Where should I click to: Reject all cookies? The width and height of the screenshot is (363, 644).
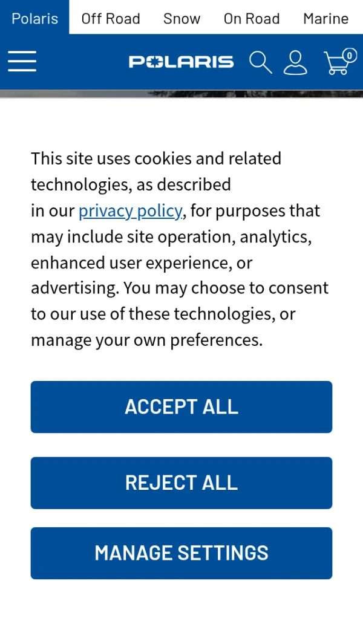tap(181, 483)
